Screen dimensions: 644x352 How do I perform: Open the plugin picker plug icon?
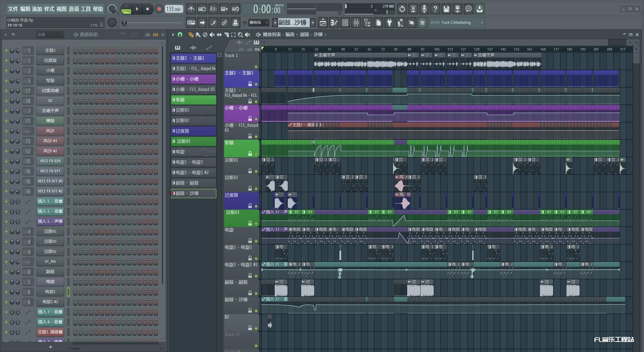click(x=389, y=23)
